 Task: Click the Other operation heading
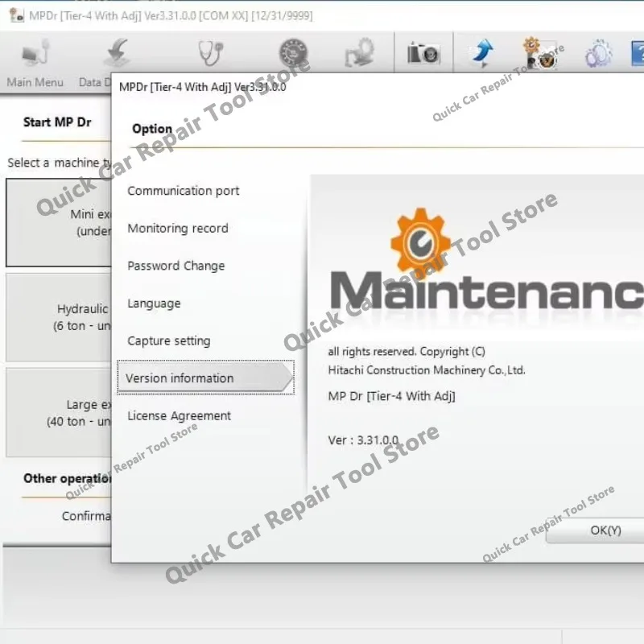(x=67, y=478)
